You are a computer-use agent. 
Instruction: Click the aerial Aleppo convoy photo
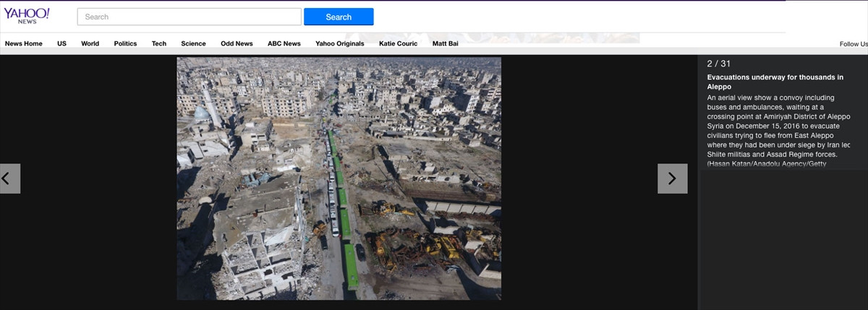[x=339, y=178]
